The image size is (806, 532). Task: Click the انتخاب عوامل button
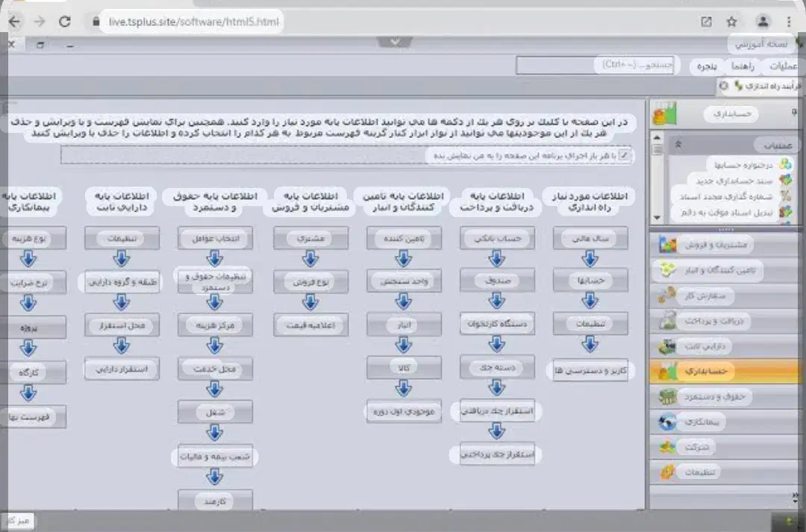tap(216, 239)
